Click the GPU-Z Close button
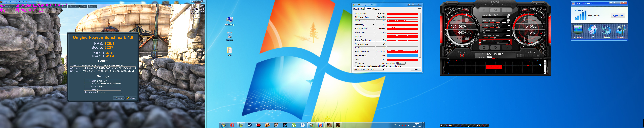Viewport: 644px width, 128px height. coord(416,70)
